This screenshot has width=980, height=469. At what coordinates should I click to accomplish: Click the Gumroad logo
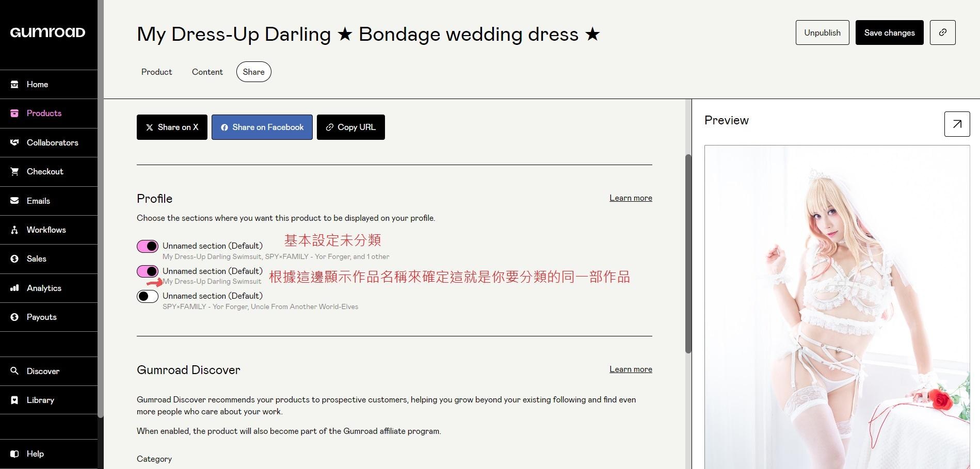tap(47, 33)
